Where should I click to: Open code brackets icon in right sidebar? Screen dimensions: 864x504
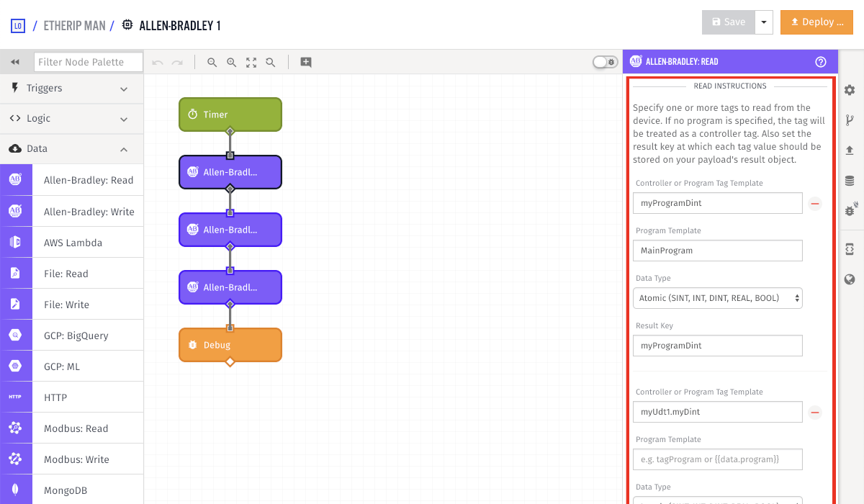pos(850,249)
